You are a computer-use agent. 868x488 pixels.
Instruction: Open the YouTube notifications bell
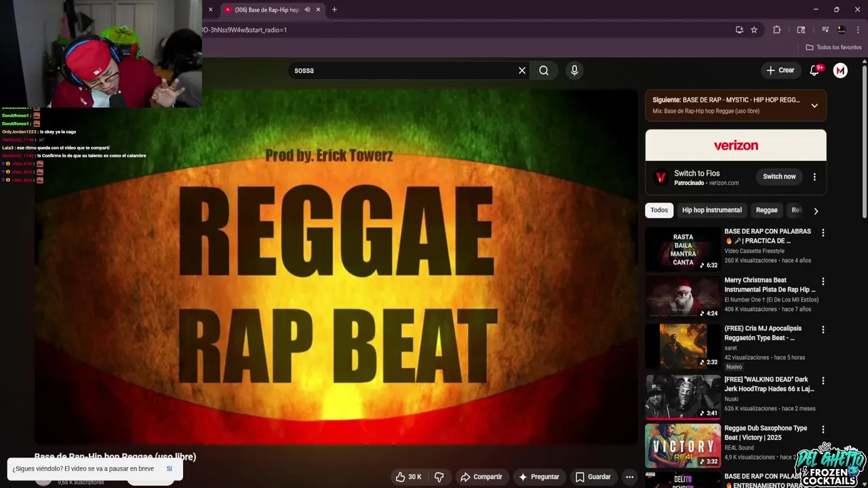(x=815, y=70)
